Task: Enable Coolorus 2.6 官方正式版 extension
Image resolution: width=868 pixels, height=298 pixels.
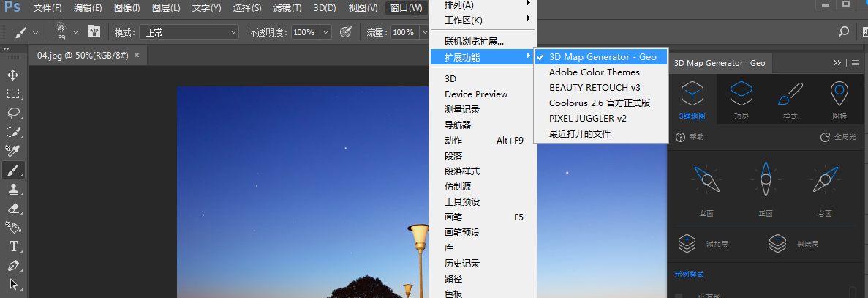Action: point(601,103)
